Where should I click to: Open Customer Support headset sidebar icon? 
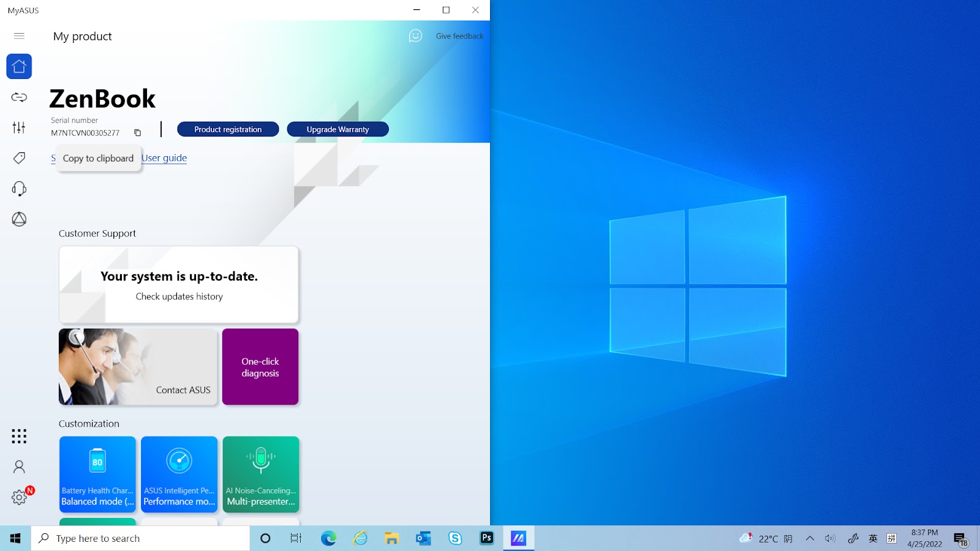(19, 189)
